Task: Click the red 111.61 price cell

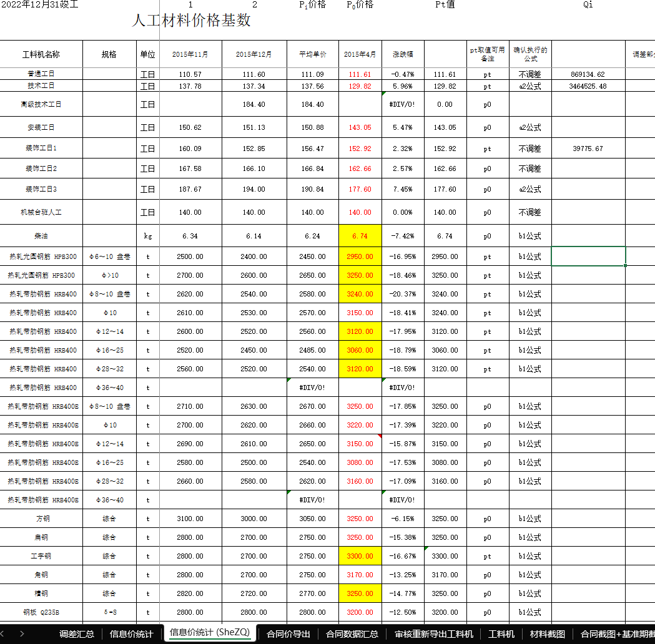Action: point(360,74)
